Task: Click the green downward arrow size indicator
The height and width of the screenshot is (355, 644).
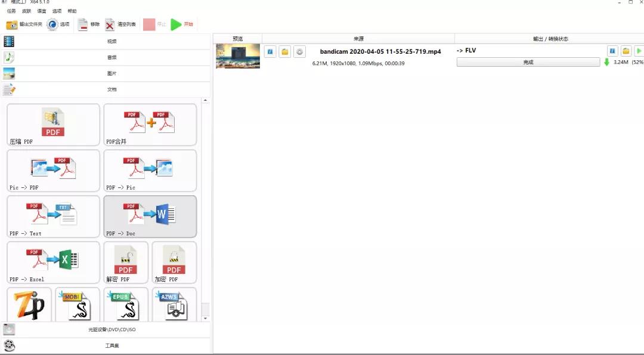Action: pyautogui.click(x=606, y=63)
